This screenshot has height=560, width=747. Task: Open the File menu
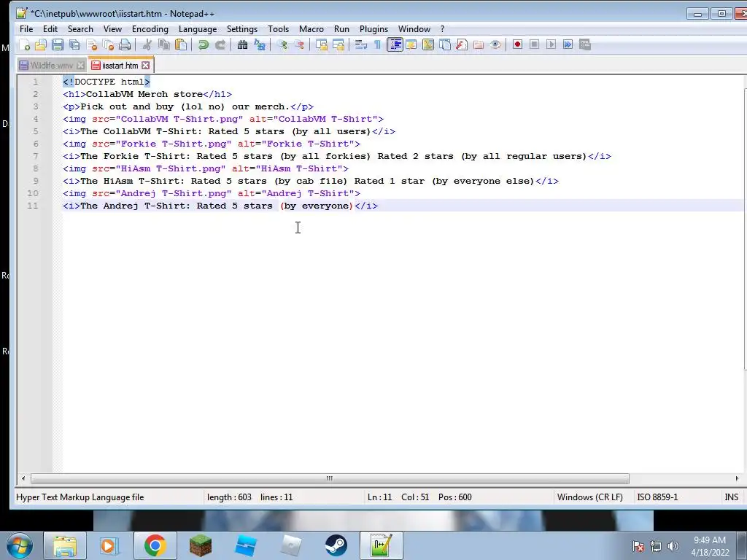[26, 29]
